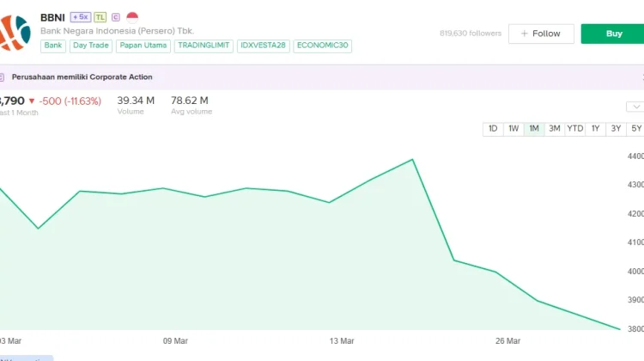This screenshot has width=644, height=361.
Task: Open the ECONOMIC30 index tag
Action: coord(322,46)
